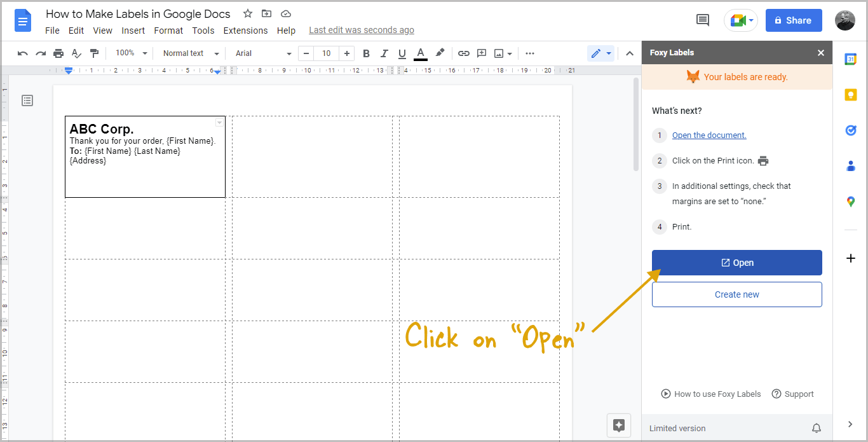Open the text color picker
The image size is (868, 442).
pos(420,53)
